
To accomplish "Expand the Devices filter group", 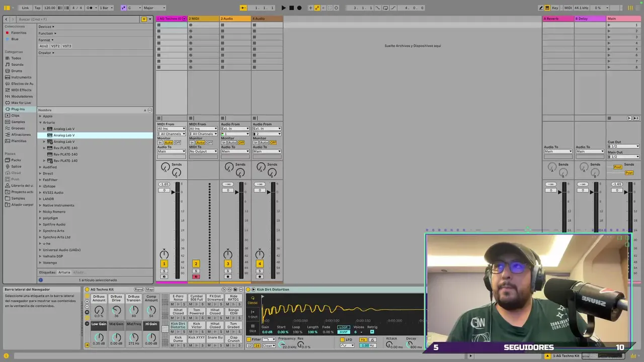I will pyautogui.click(x=46, y=27).
